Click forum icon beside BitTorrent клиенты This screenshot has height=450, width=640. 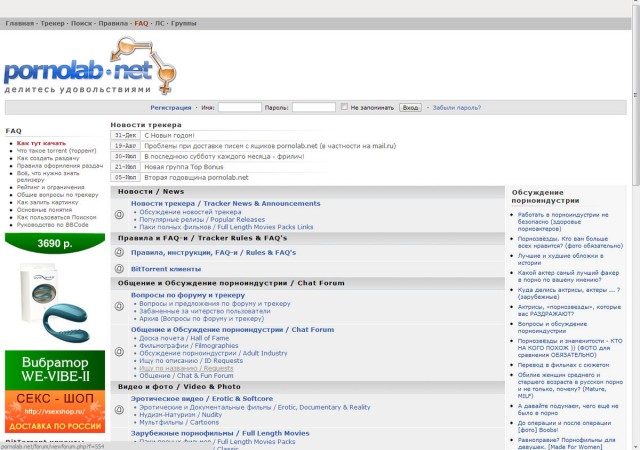[119, 269]
